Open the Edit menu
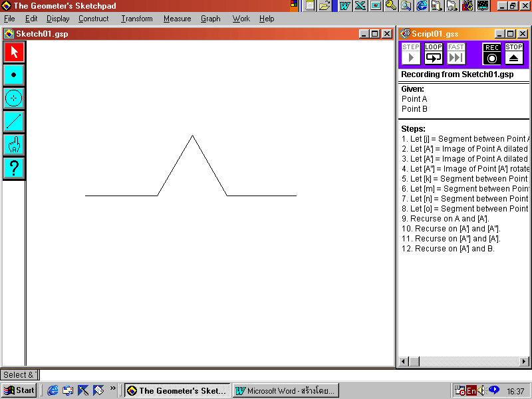The image size is (532, 399). (x=31, y=19)
